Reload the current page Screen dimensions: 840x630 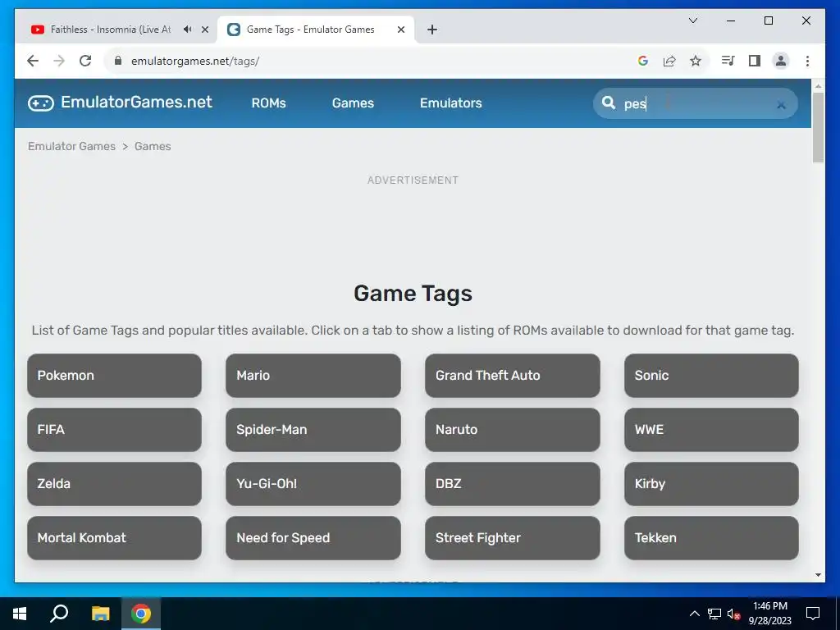(x=85, y=61)
